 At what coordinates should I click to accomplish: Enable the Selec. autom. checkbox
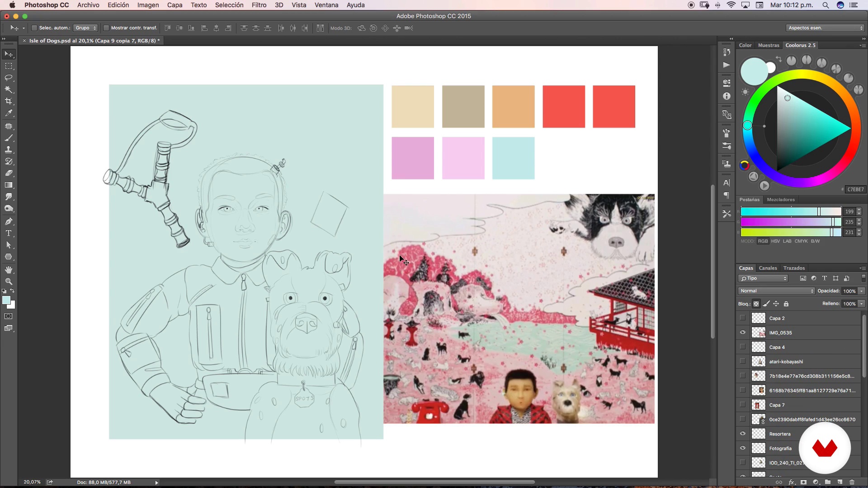click(x=34, y=28)
